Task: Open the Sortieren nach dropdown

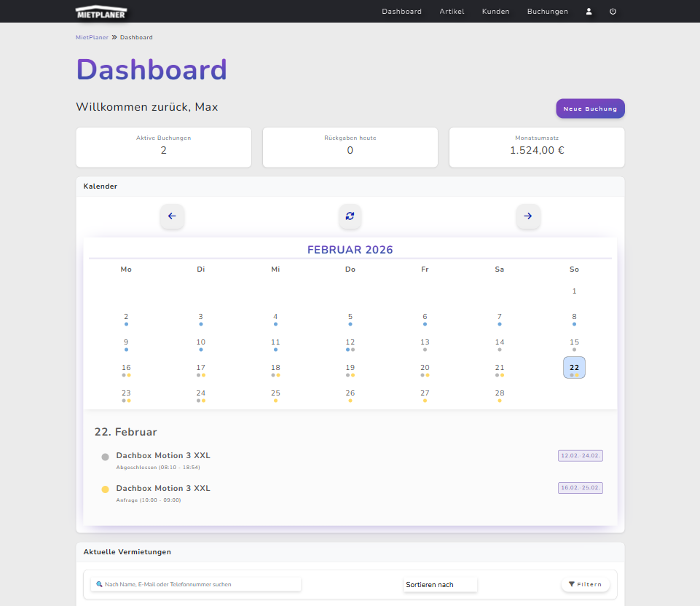Action: click(440, 584)
